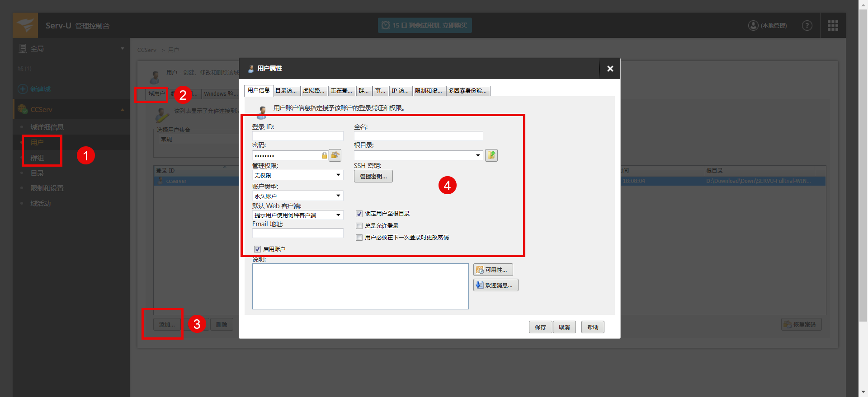The image size is (868, 397).
Task: Open 目录 in the sidebar
Action: pos(37,173)
